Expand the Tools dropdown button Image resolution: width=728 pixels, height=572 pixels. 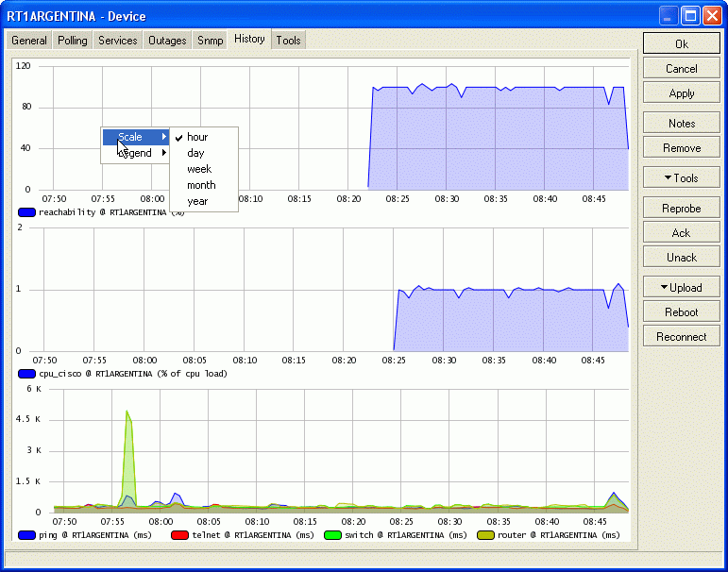point(681,177)
